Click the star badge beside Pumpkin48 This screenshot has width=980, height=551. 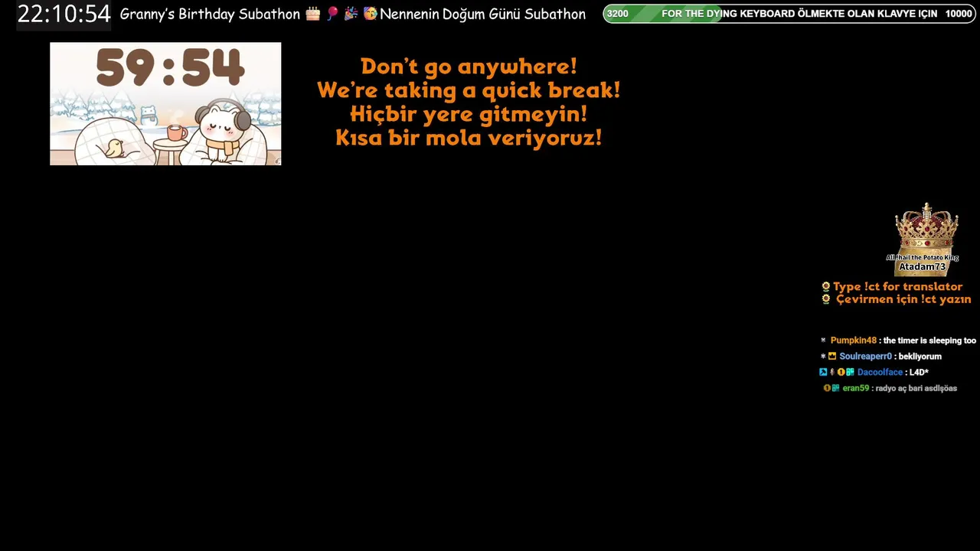[x=823, y=341]
